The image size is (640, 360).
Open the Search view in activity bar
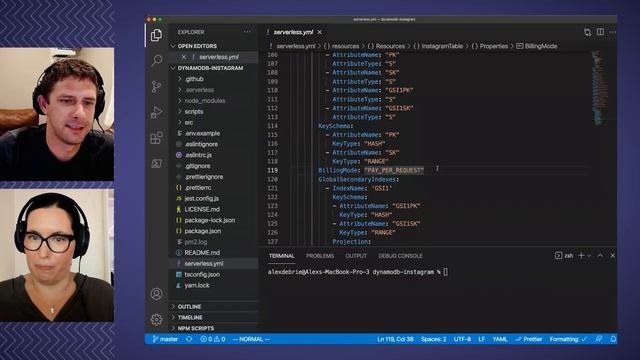click(156, 60)
